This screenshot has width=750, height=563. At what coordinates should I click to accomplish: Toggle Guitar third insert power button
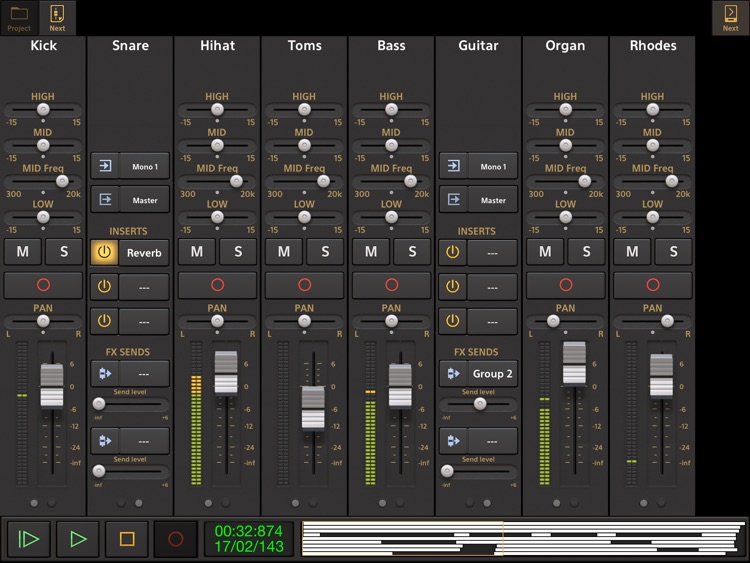452,321
